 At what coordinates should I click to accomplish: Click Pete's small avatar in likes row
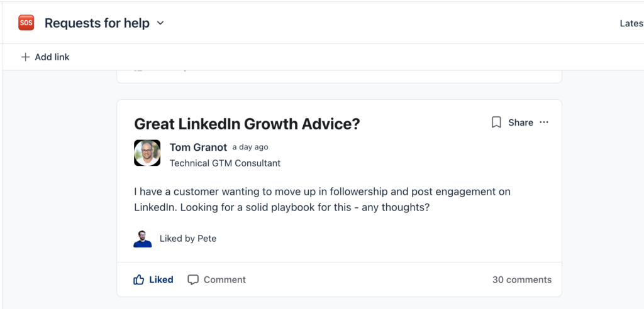[x=143, y=239]
